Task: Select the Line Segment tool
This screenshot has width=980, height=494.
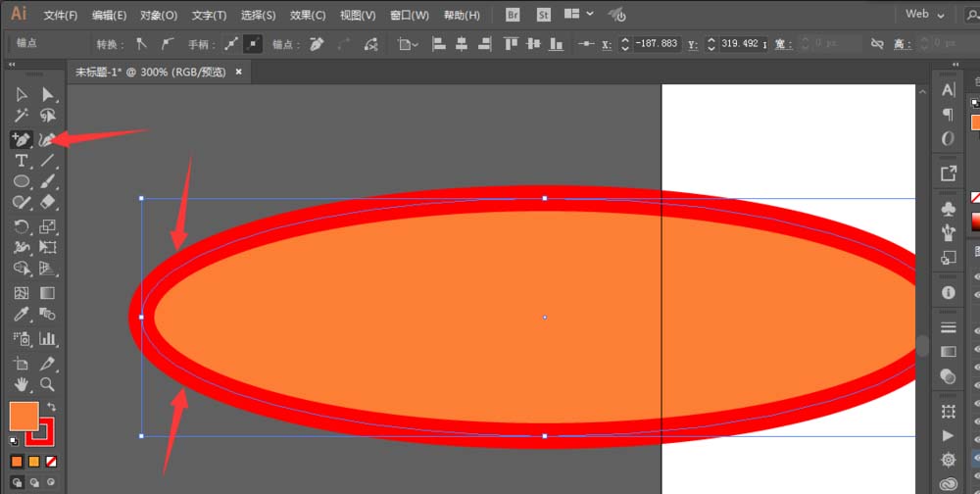Action: coord(47,161)
